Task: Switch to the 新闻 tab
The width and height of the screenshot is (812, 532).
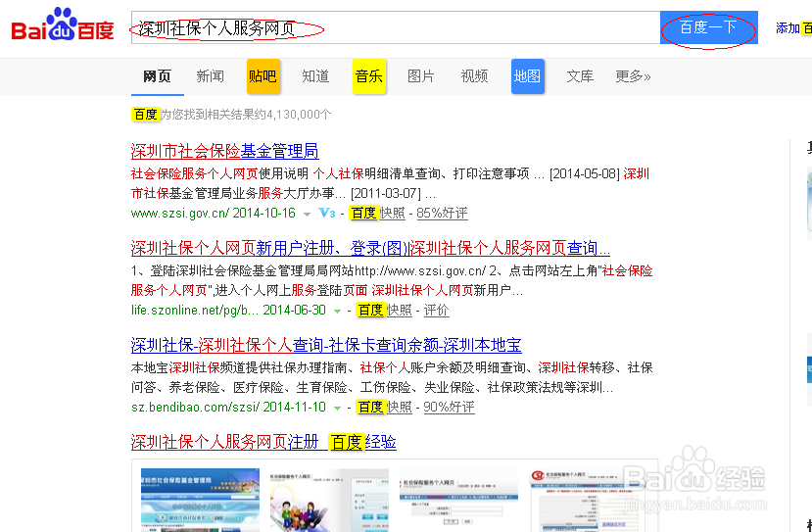Action: pos(211,76)
